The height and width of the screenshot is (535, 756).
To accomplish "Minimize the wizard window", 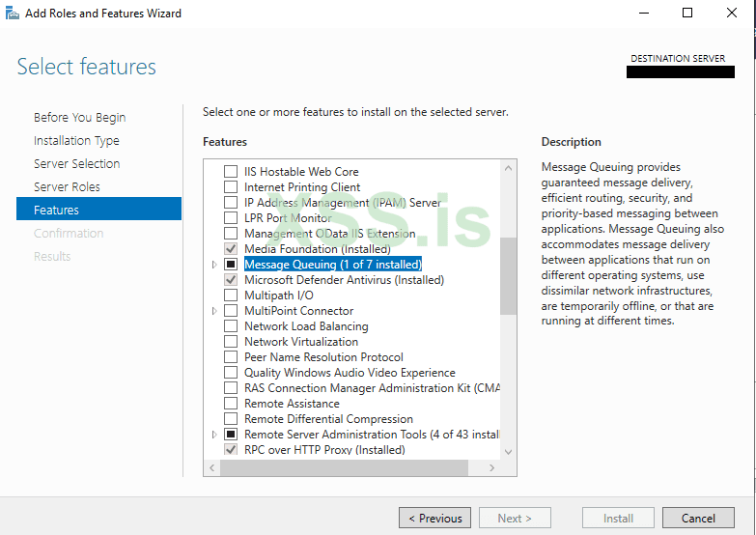I will [x=644, y=13].
